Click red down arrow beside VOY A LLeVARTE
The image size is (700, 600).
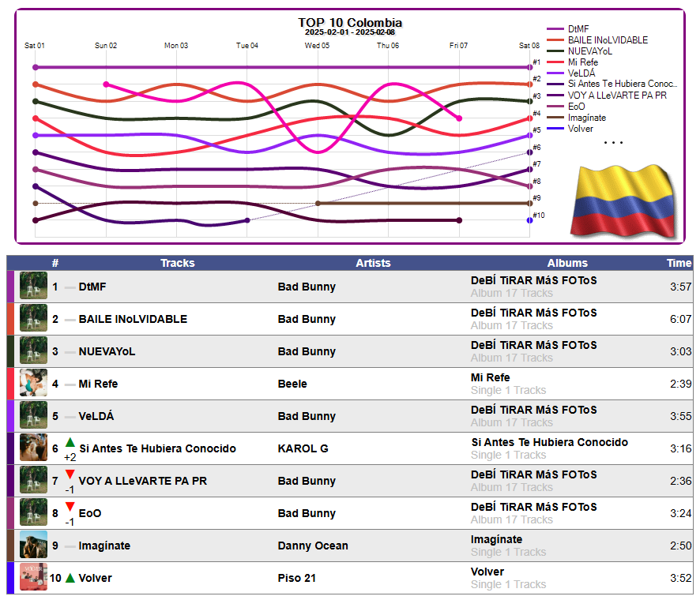[x=70, y=474]
